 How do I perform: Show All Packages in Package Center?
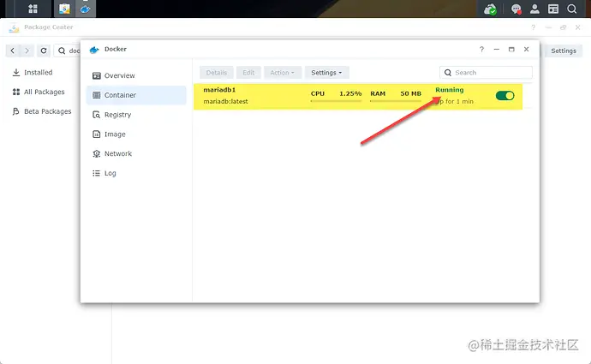coord(44,92)
